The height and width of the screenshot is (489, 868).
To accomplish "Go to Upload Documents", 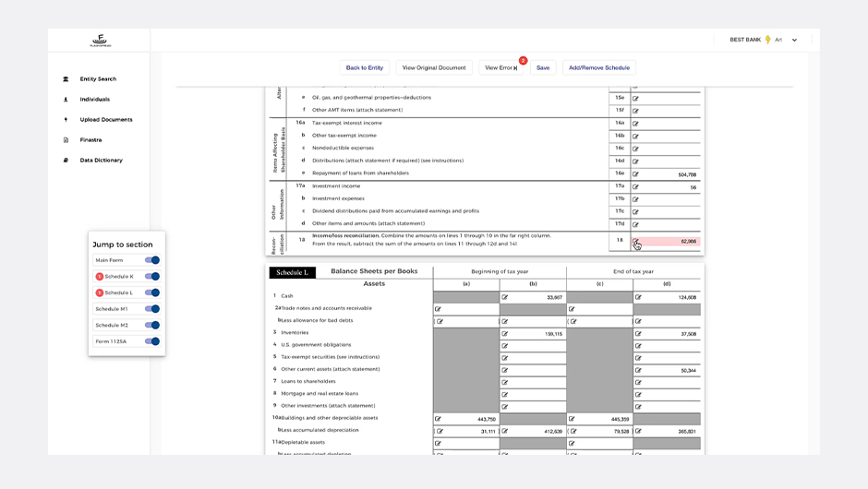I will coord(106,120).
